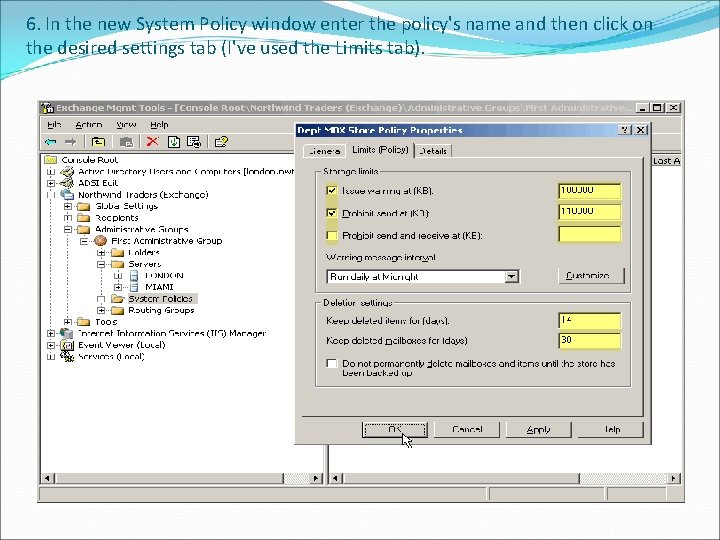Click the left pane horizontal scrollbar track

(x=296, y=478)
